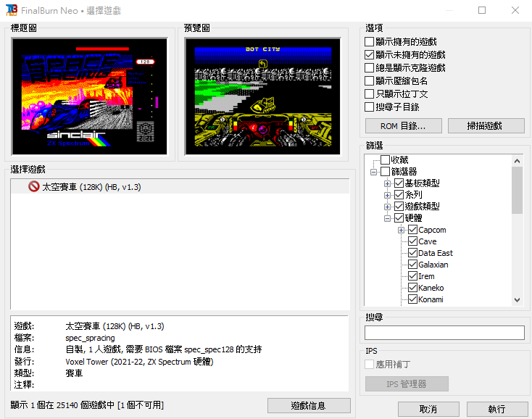Select the Galaxian label in tree
This screenshot has width=532, height=419.
pyautogui.click(x=433, y=265)
